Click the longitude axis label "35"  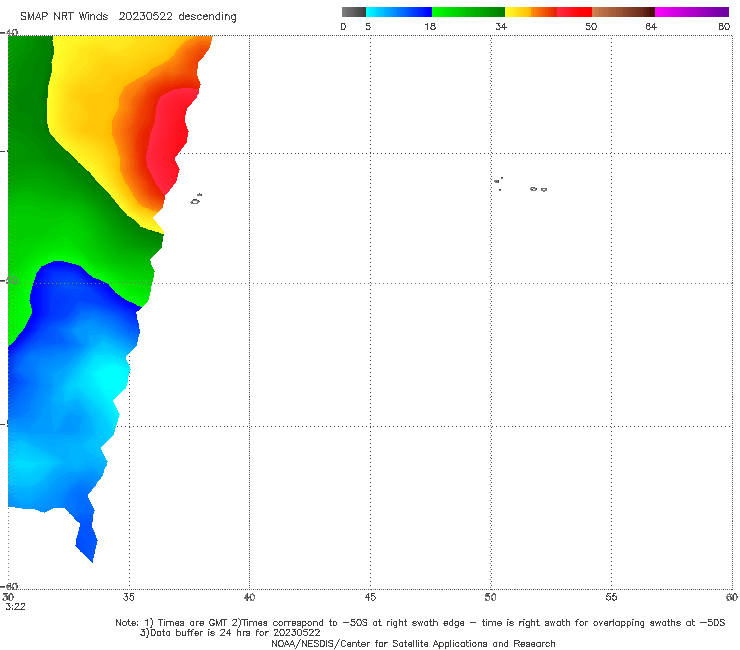(x=128, y=597)
